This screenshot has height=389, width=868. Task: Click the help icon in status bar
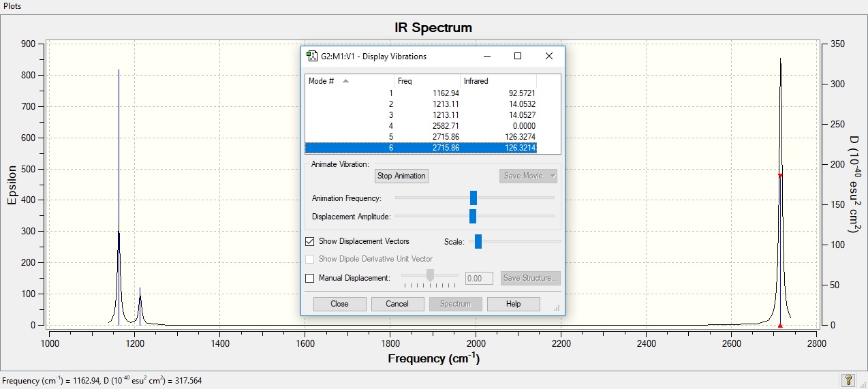click(848, 380)
